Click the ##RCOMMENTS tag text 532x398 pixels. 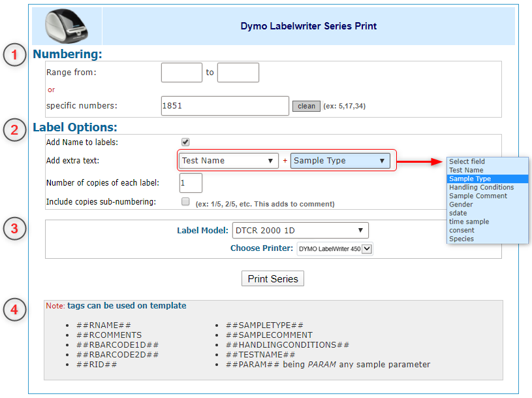click(109, 335)
